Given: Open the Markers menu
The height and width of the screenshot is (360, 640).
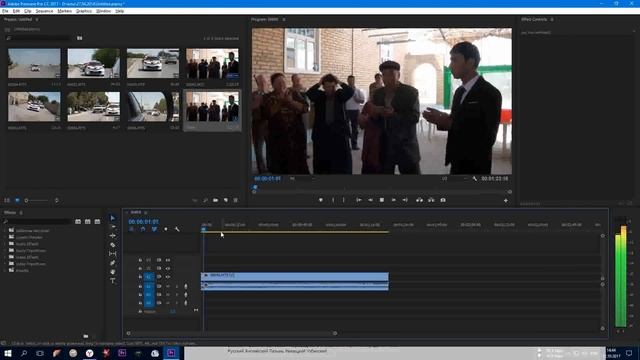Looking at the screenshot, I should point(64,11).
